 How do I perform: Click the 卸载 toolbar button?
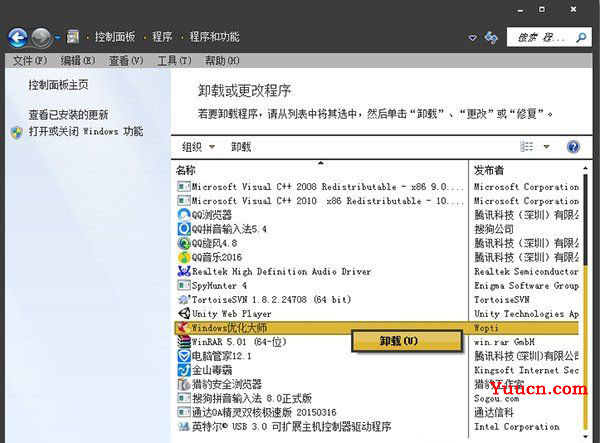(x=241, y=147)
